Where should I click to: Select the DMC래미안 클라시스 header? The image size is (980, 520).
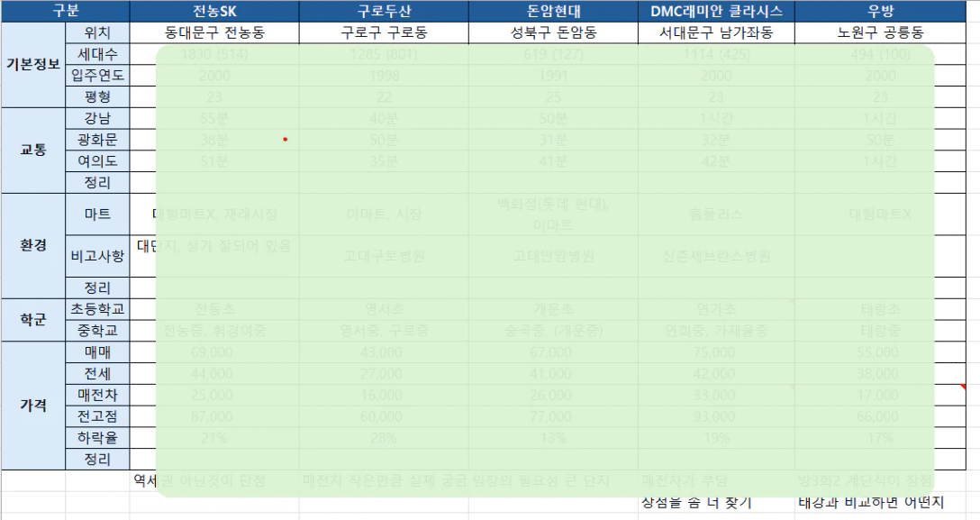pos(716,11)
